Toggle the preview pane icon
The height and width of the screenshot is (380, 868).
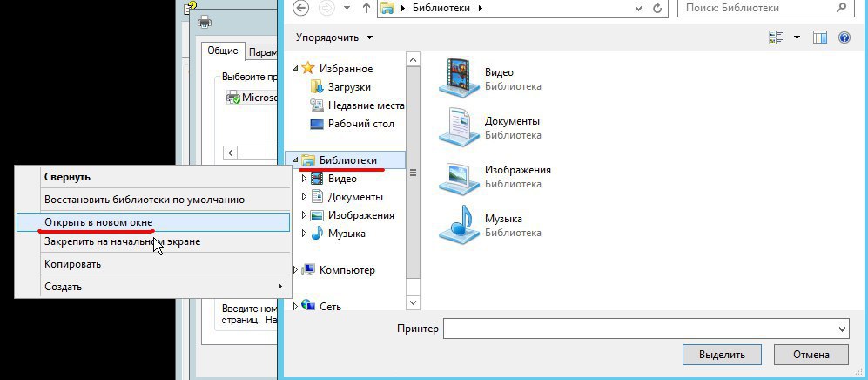click(819, 37)
